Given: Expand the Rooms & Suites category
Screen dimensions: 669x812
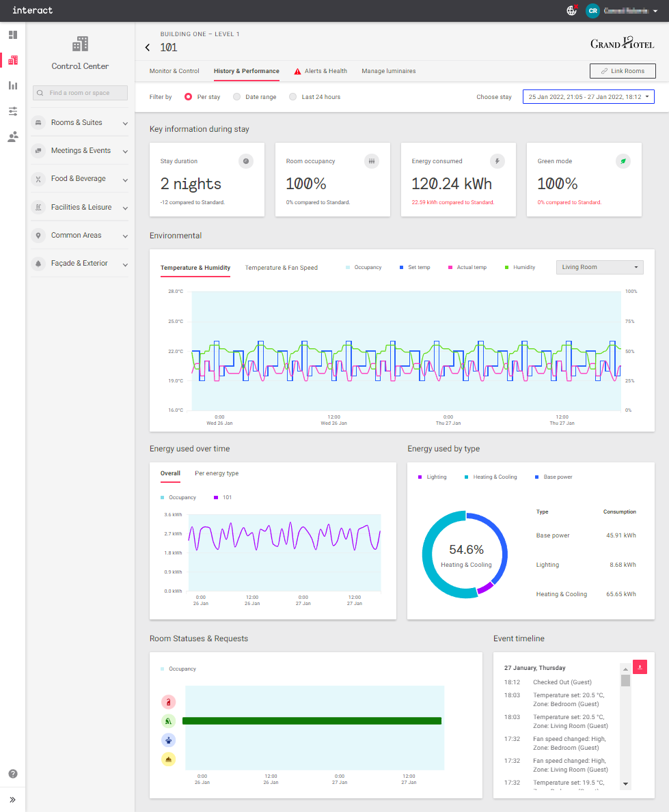Looking at the screenshot, I should point(80,123).
